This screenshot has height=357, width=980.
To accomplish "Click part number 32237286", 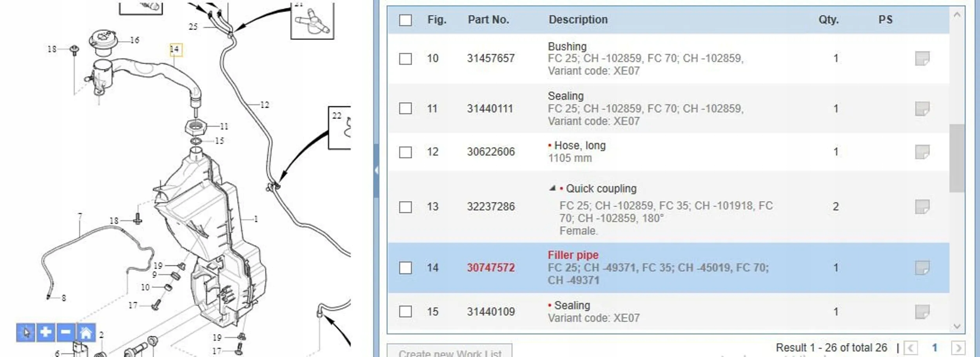I will point(491,207).
